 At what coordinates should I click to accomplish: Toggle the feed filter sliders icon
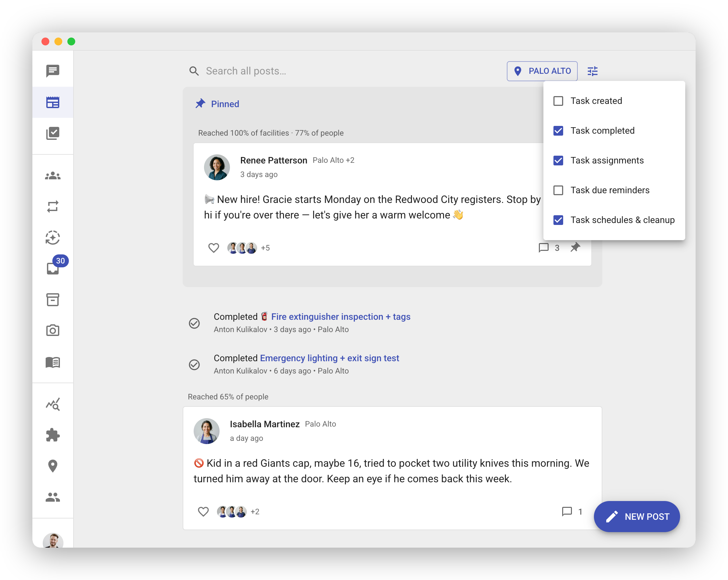point(593,71)
